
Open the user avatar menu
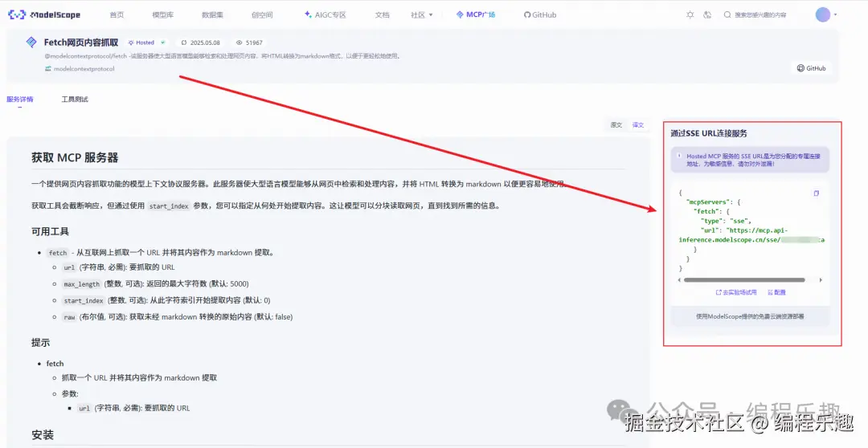click(823, 14)
